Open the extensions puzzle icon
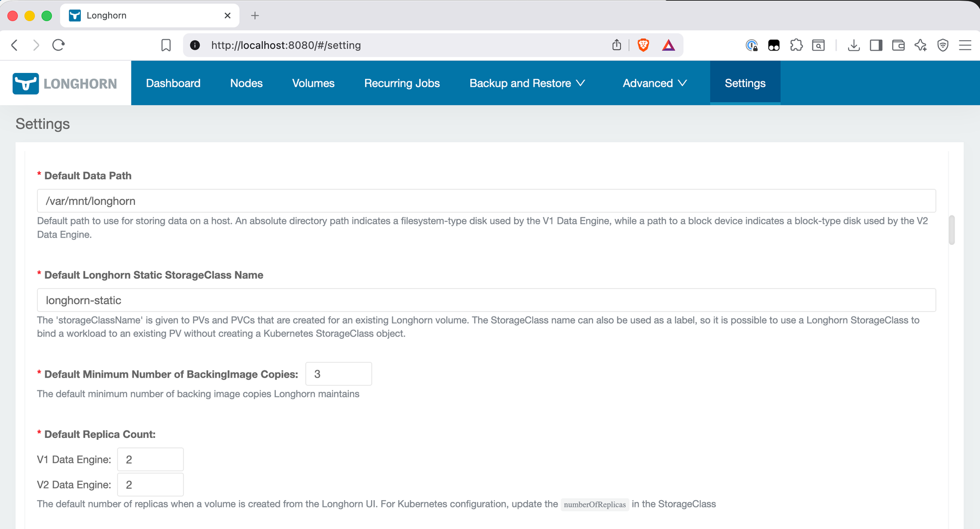This screenshot has width=980, height=529. pos(796,45)
